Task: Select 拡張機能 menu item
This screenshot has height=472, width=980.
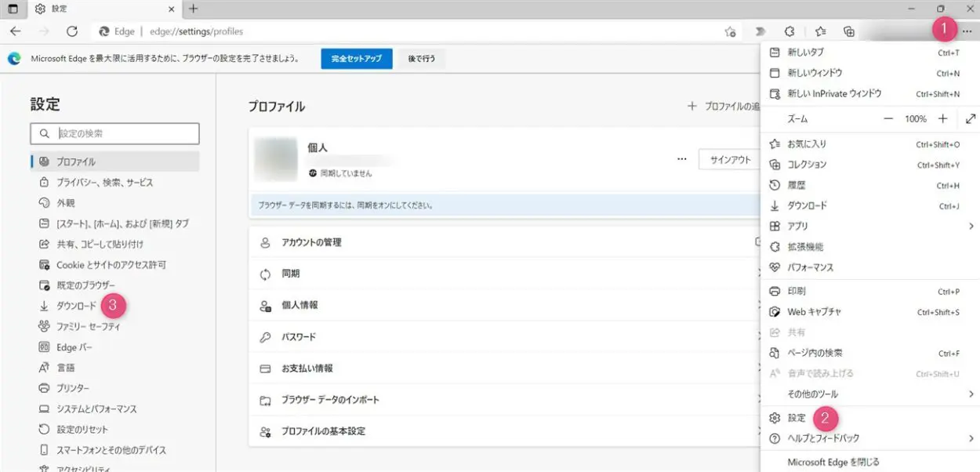Action: click(870, 247)
